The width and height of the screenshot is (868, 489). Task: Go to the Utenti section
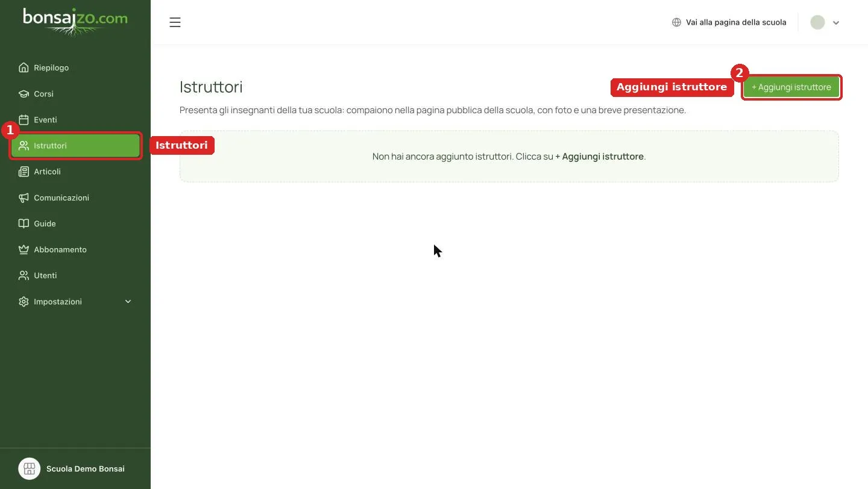(x=75, y=275)
